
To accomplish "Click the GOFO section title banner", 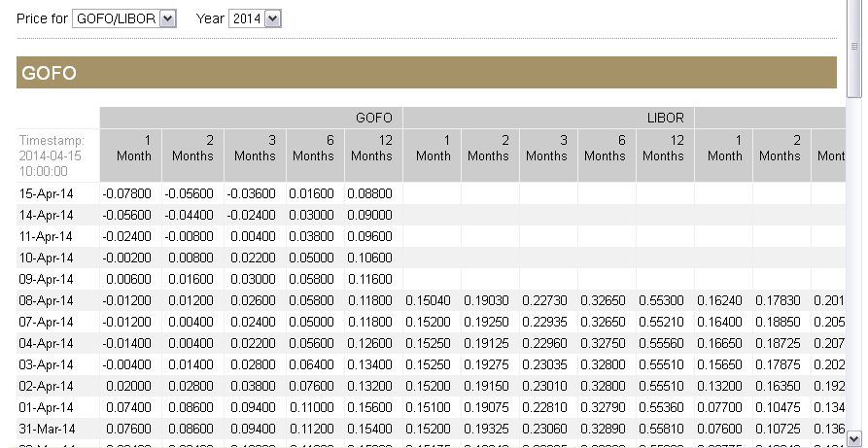I will pos(427,73).
